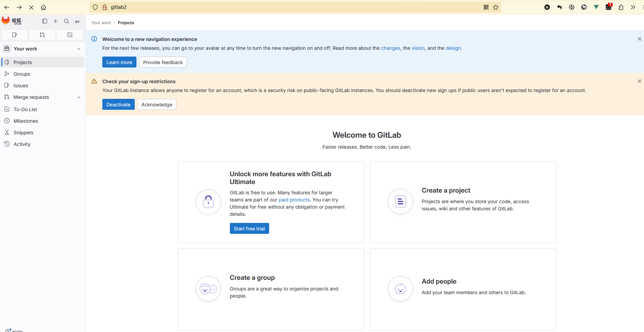Open the extensions puzzle icon
Viewport: 644px width, 332px height.
click(621, 7)
